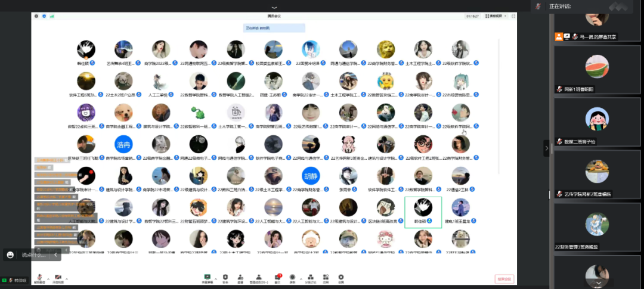Image resolution: width=644 pixels, height=289 pixels.
Task: Open the Apps grid icon
Action: [326, 278]
